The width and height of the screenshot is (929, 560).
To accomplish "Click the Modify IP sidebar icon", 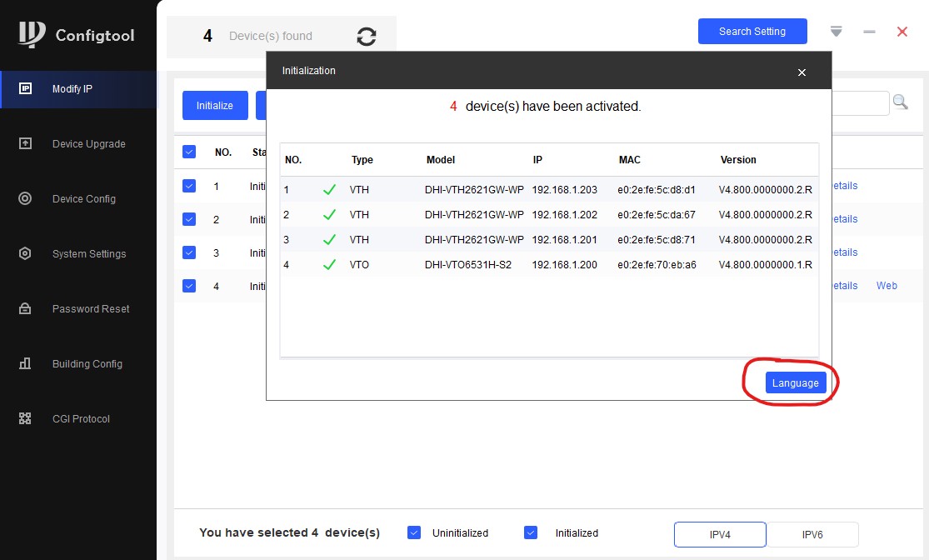I will [x=25, y=88].
